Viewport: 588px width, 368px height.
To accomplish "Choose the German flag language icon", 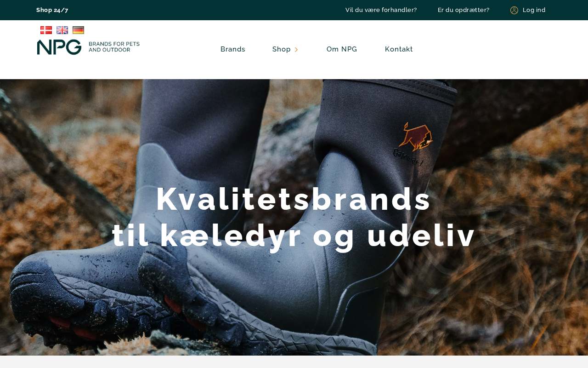I will coord(78,30).
